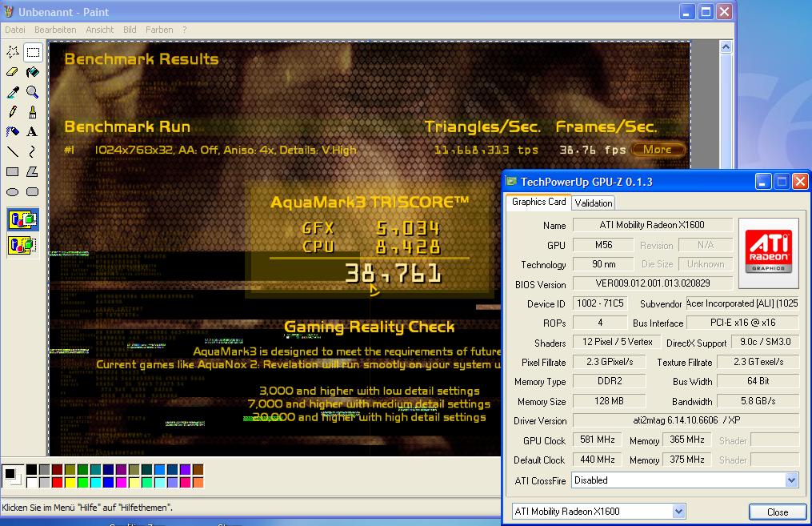Select the Curve tool in Paint

(33, 151)
